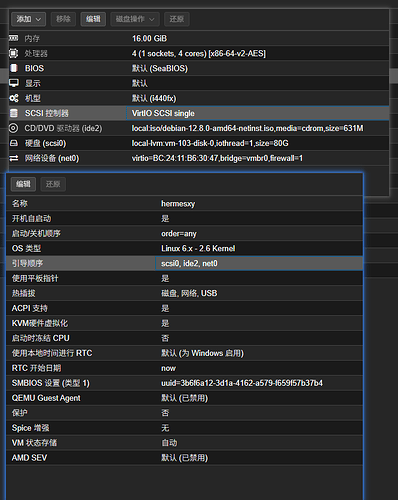Image resolution: width=398 pixels, height=500 pixels.
Task: Select the 内存 16.00 GiB row
Action: pos(199,38)
